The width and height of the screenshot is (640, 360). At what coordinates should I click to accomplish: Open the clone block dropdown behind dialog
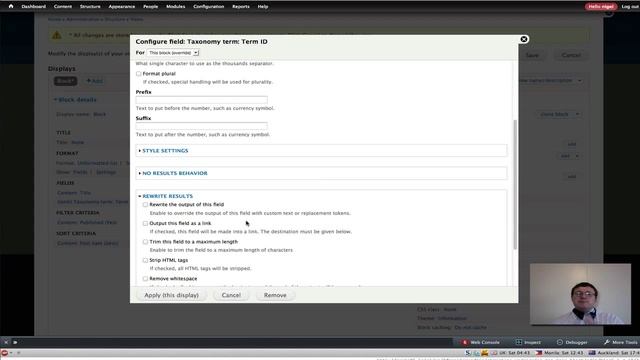coord(578,114)
